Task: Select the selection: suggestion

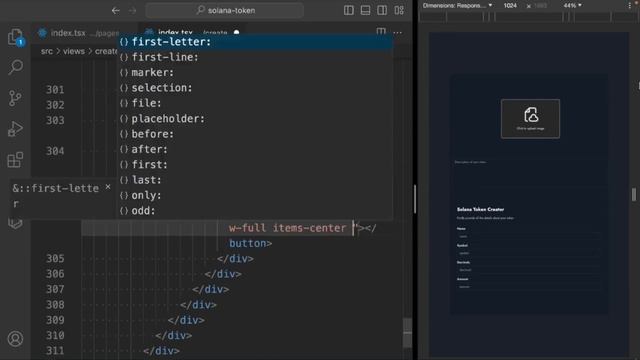Action: click(255, 88)
